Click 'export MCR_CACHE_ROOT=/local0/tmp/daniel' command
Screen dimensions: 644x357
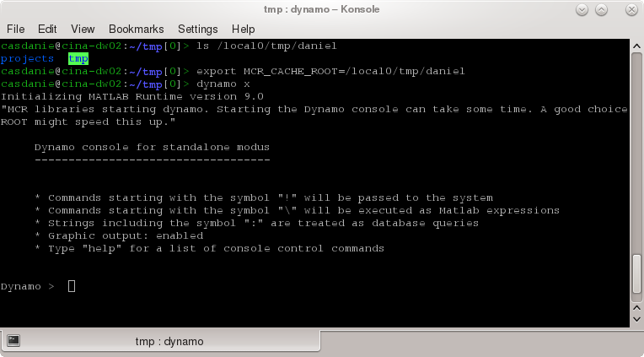click(330, 72)
